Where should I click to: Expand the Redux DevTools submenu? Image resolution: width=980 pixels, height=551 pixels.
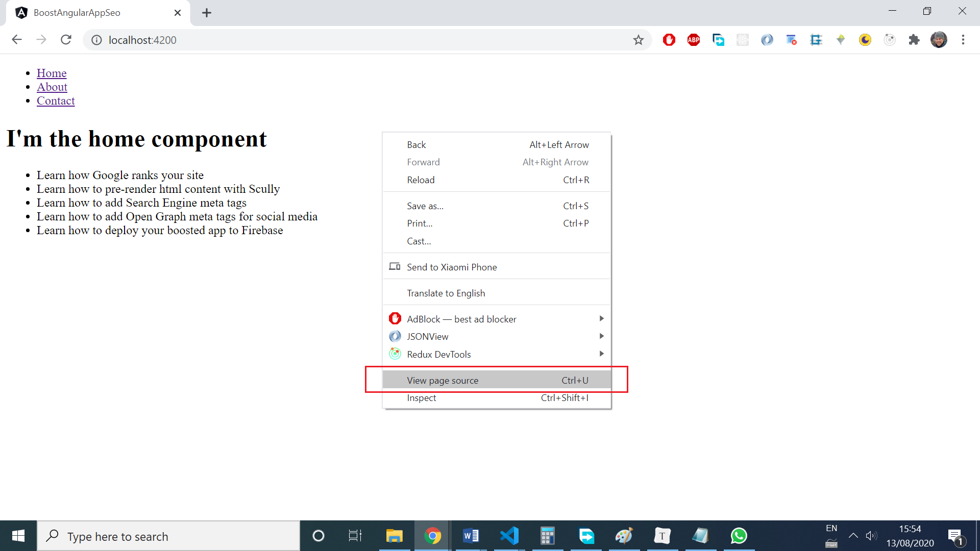click(x=601, y=354)
